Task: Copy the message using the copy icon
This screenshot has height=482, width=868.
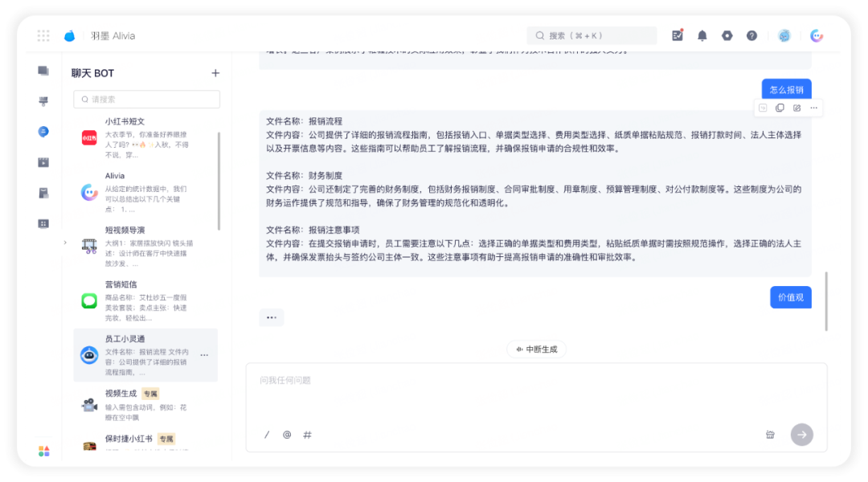Action: coord(780,108)
